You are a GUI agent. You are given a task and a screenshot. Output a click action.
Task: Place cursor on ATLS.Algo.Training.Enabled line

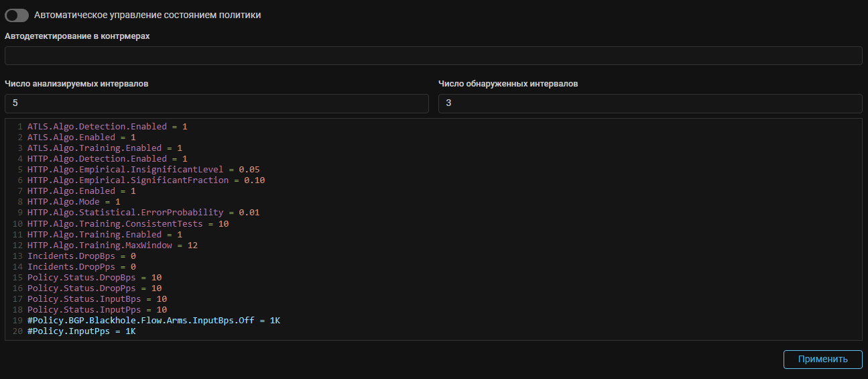[105, 148]
